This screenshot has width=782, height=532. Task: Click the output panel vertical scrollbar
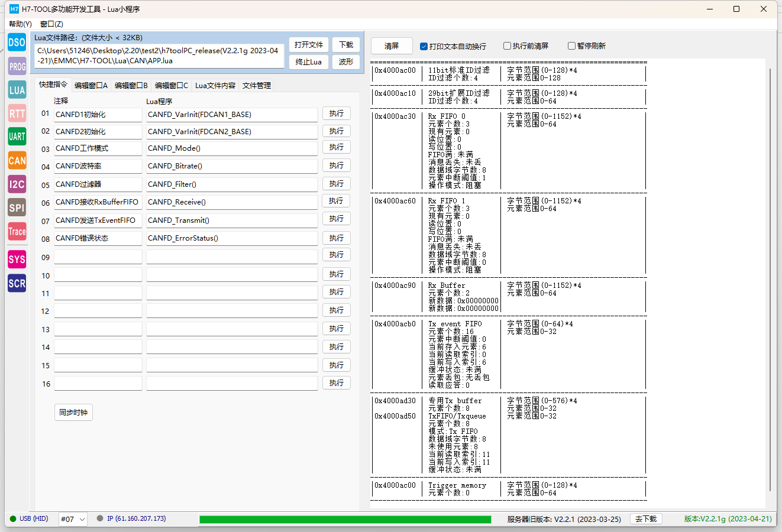coord(770,279)
